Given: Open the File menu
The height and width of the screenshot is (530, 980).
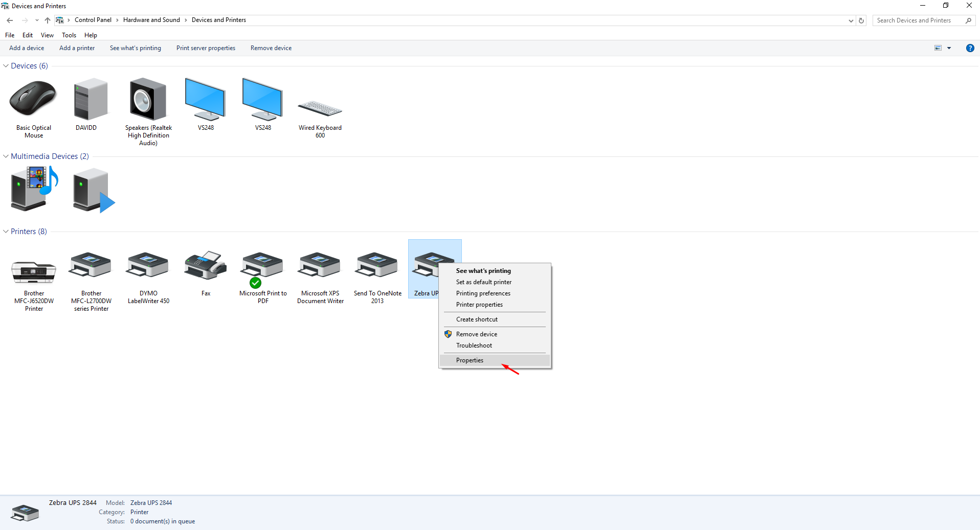Looking at the screenshot, I should tap(10, 35).
